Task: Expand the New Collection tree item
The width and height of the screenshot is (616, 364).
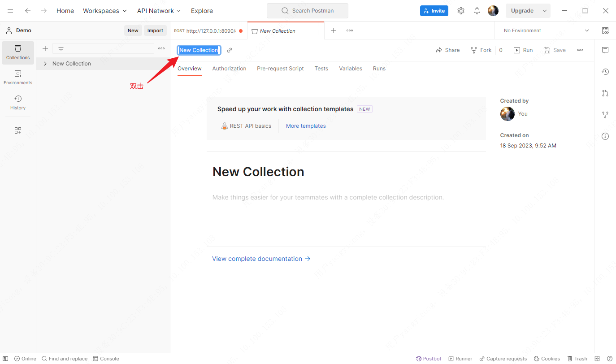Action: click(x=45, y=64)
